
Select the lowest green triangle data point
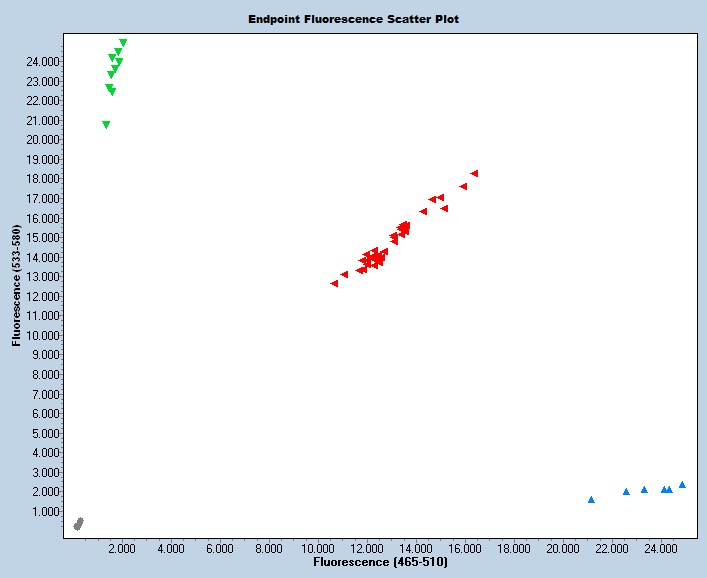tap(106, 125)
